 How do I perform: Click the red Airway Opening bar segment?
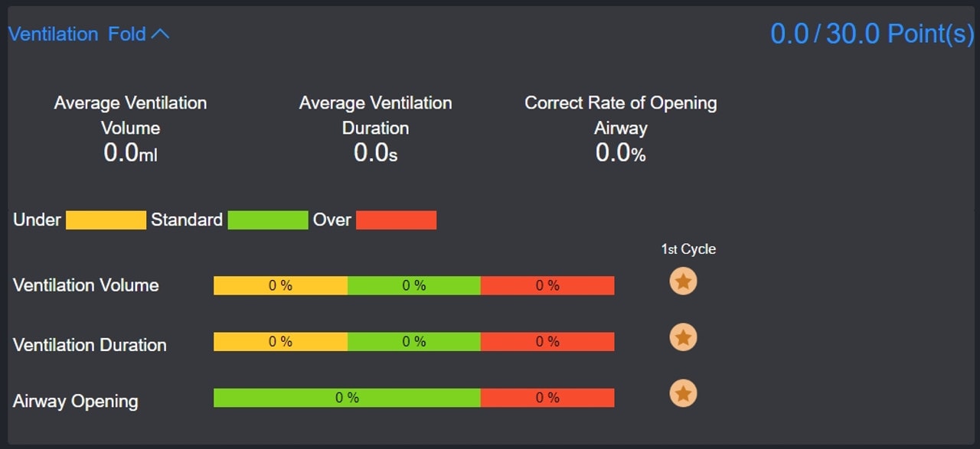tap(547, 398)
